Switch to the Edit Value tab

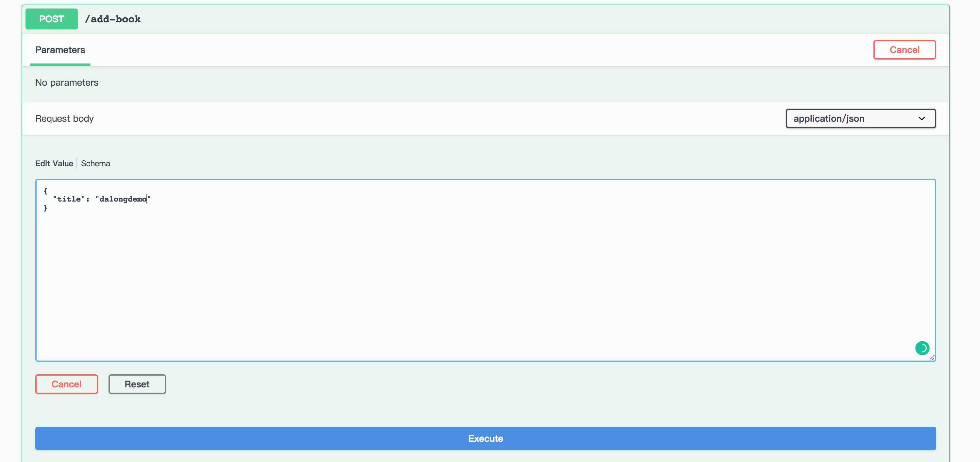pyautogui.click(x=54, y=163)
